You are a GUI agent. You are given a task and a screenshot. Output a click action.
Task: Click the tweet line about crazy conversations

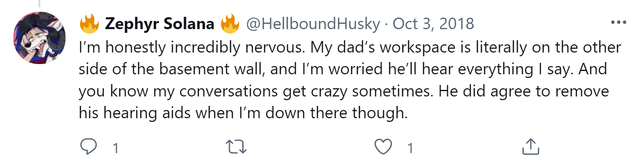click(x=344, y=91)
